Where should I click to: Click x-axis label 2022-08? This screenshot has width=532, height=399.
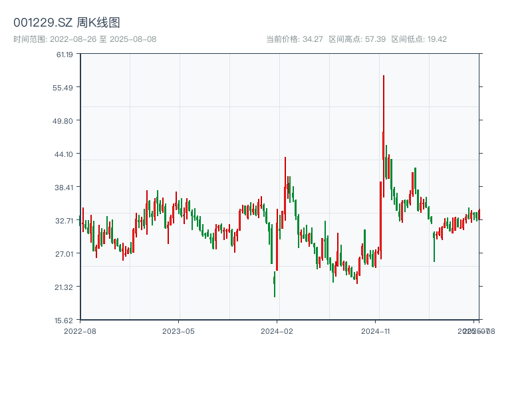80,331
